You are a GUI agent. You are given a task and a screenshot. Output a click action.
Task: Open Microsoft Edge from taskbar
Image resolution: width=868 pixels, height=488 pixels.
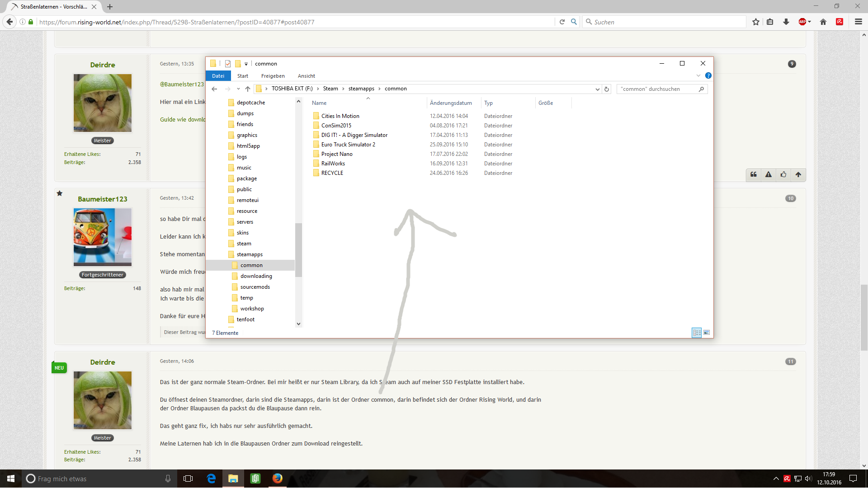pyautogui.click(x=211, y=479)
